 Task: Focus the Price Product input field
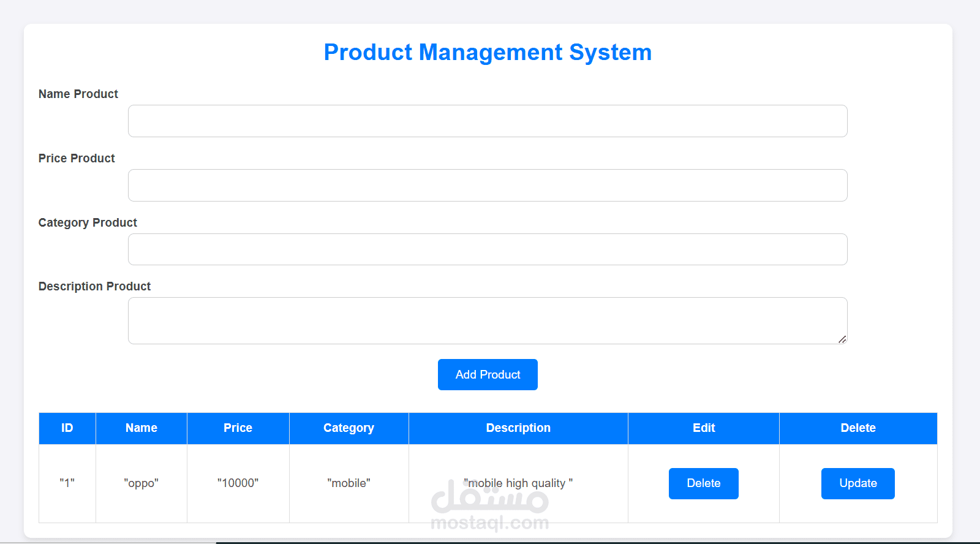coord(488,185)
